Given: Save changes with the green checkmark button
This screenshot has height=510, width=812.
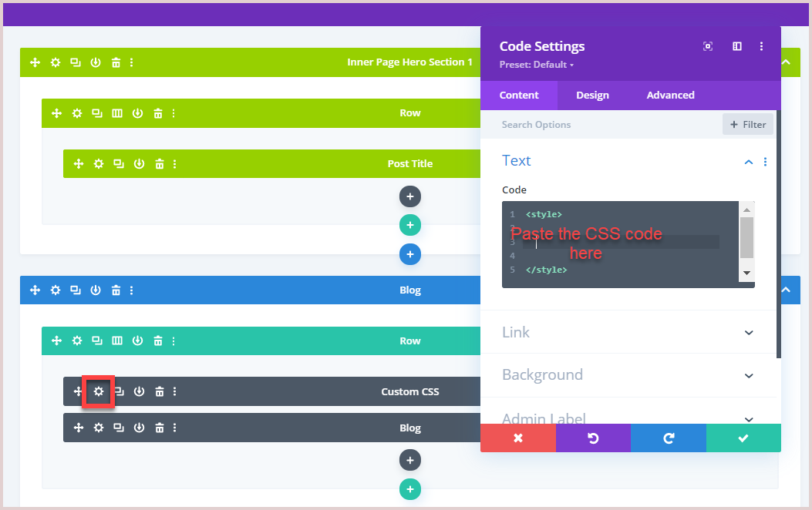Looking at the screenshot, I should tap(743, 438).
